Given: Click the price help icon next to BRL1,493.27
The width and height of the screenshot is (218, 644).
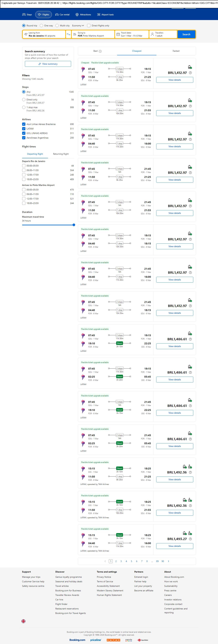Looking at the screenshot, I should (x=190, y=539).
